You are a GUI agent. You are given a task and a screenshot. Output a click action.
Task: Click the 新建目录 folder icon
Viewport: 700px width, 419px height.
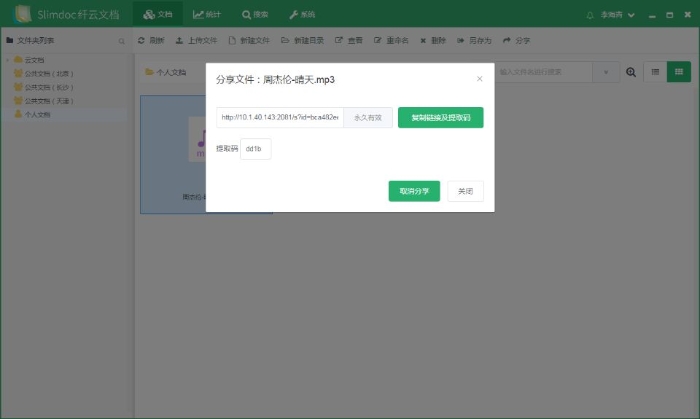coord(286,41)
